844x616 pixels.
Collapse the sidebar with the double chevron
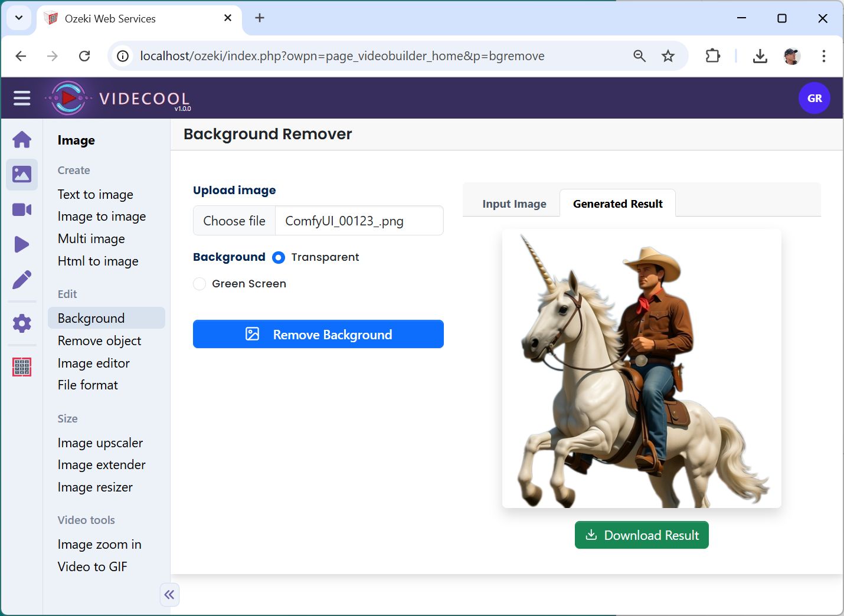pyautogui.click(x=169, y=595)
